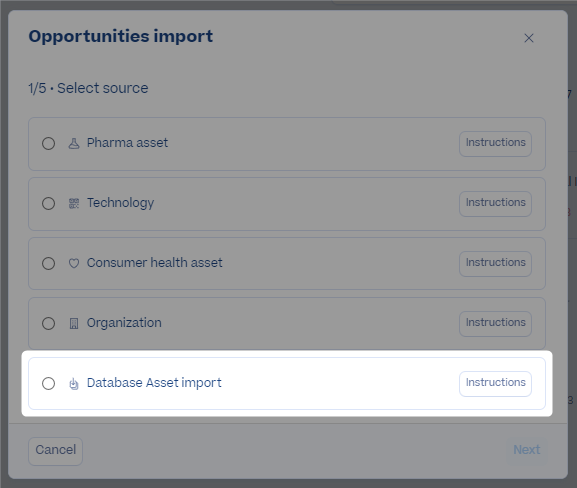
Task: Choose the Technology radio option
Action: pyautogui.click(x=49, y=203)
